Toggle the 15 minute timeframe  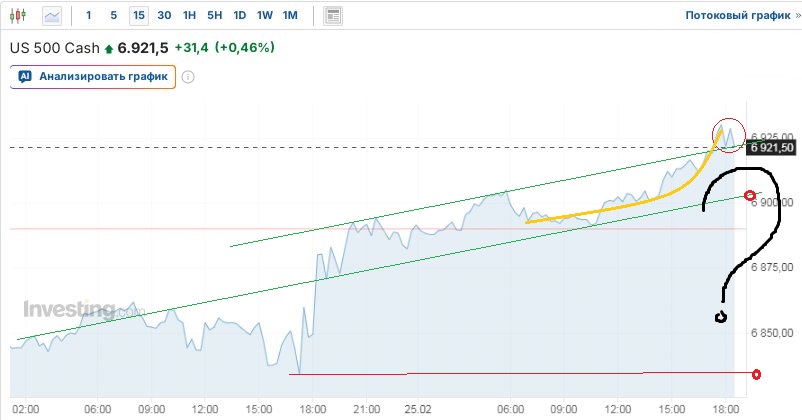[x=138, y=15]
